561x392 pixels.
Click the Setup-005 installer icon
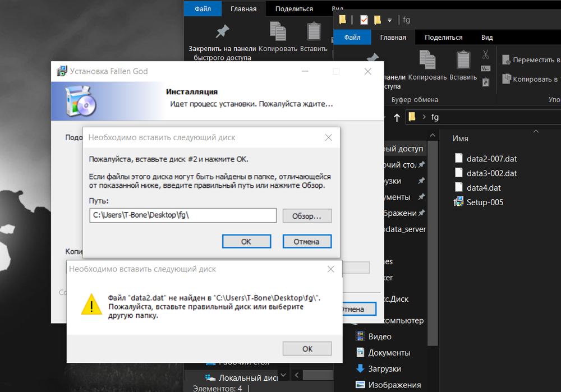458,202
